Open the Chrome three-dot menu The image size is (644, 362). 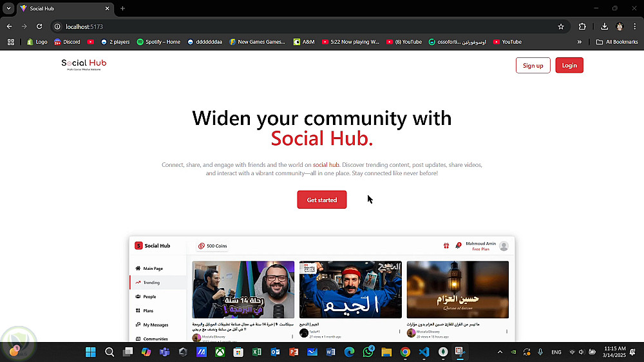[x=635, y=26]
